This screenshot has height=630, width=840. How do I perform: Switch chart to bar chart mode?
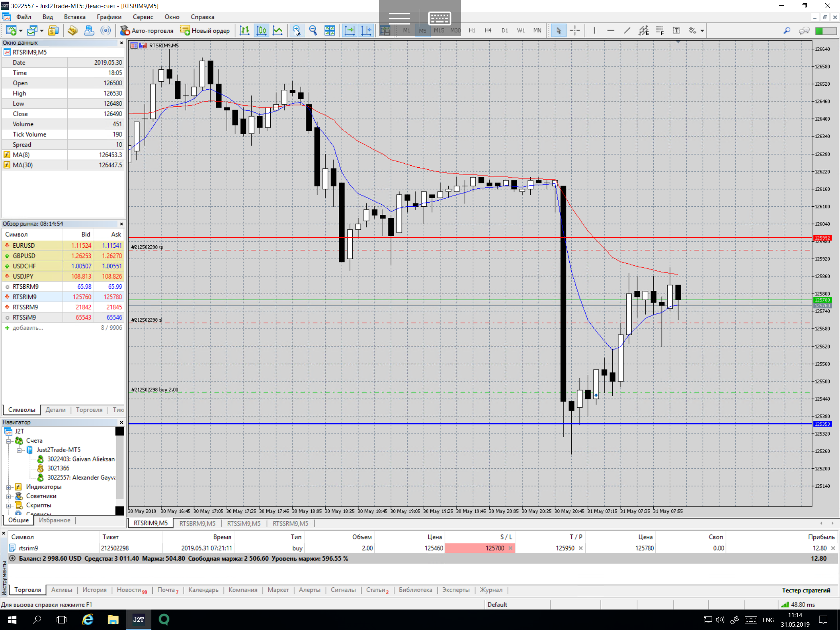(x=244, y=31)
